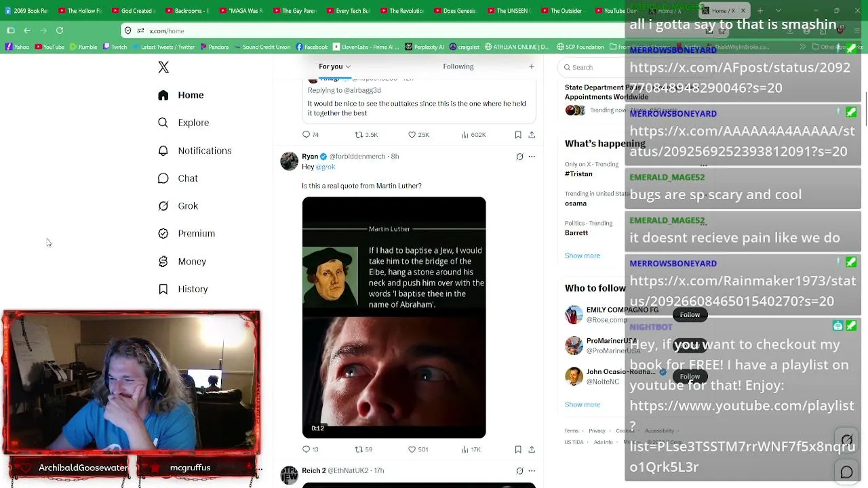Click Grok explain icon on Ryan's post
The height and width of the screenshot is (488, 868).
coord(519,157)
